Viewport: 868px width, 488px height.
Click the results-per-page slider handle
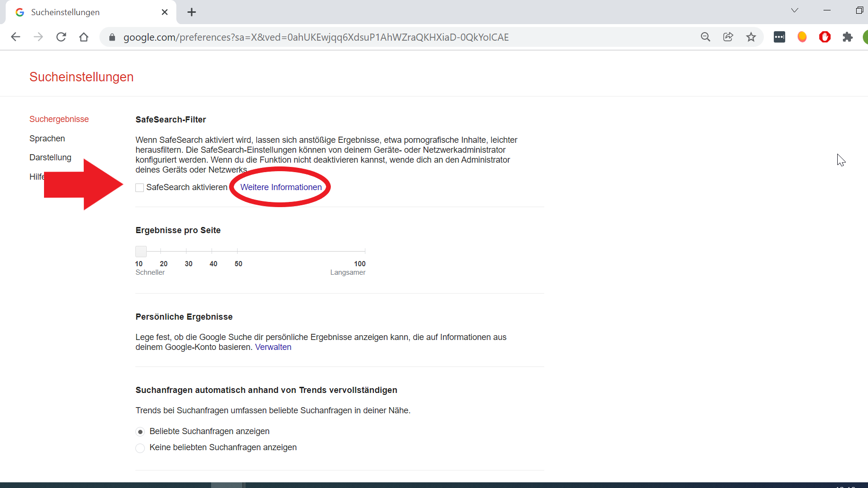[x=141, y=251]
